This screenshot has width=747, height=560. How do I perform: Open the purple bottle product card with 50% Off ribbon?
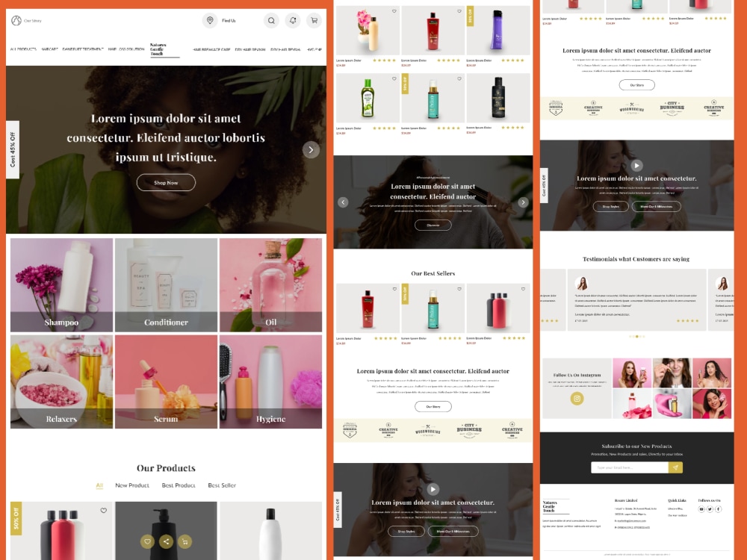tap(498, 31)
